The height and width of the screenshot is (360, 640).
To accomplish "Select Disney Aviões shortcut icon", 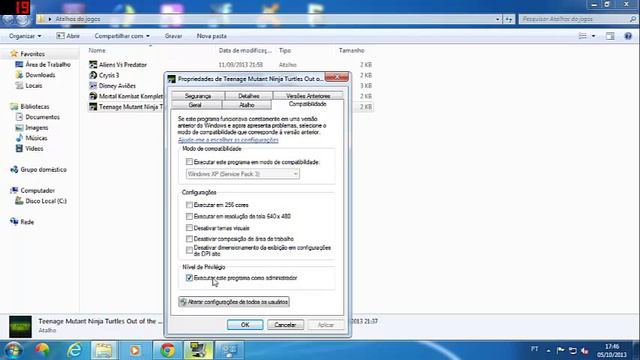I will tap(93, 86).
